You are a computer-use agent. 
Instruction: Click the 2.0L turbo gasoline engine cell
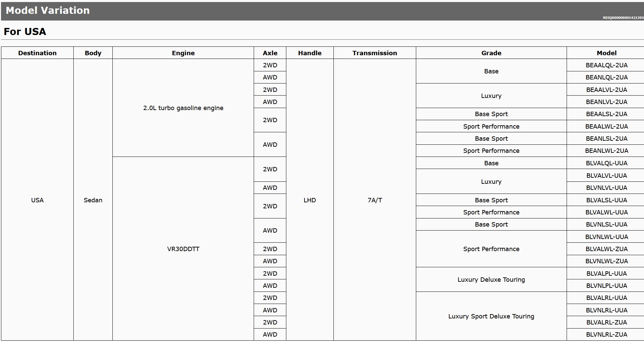click(183, 108)
